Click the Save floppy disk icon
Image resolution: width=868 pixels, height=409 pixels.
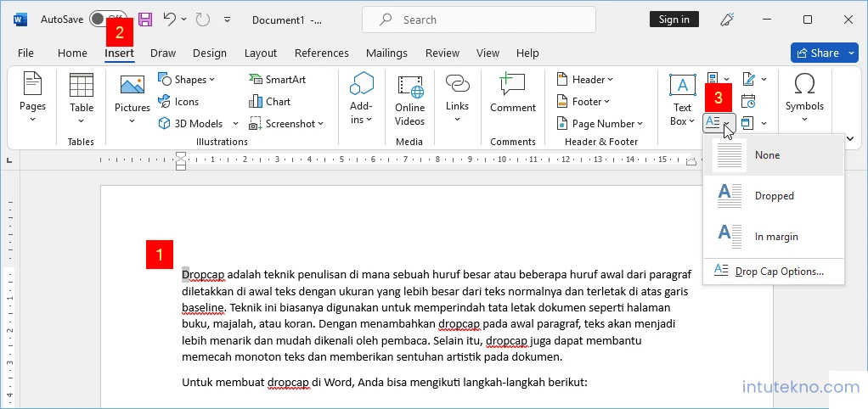click(x=145, y=20)
